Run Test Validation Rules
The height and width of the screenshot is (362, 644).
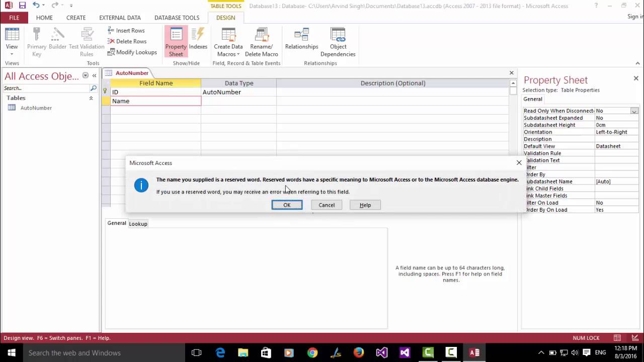(x=87, y=42)
